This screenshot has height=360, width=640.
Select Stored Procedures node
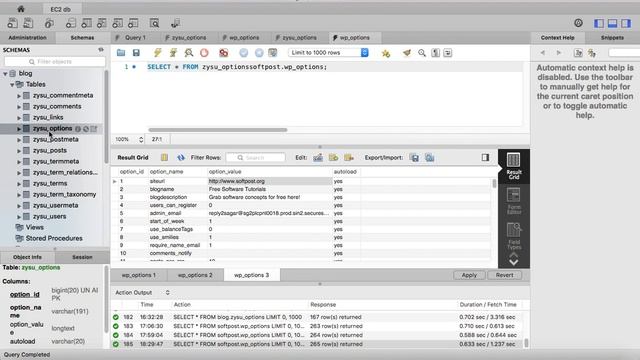54,238
